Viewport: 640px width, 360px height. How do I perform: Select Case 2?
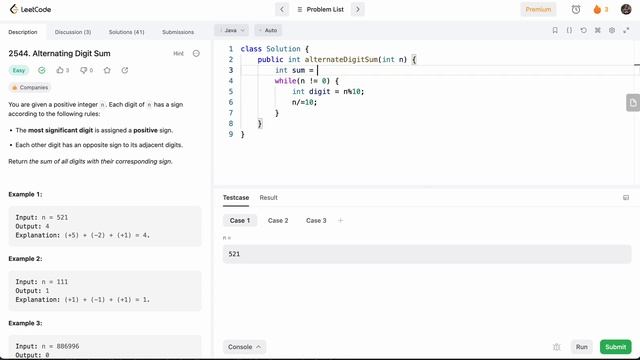point(278,220)
